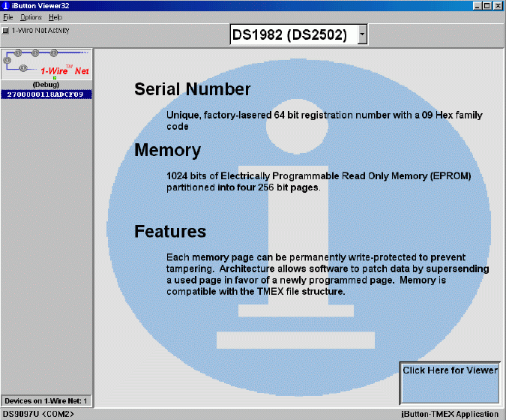Click the iButton-TMEX Application status text

tap(450, 414)
